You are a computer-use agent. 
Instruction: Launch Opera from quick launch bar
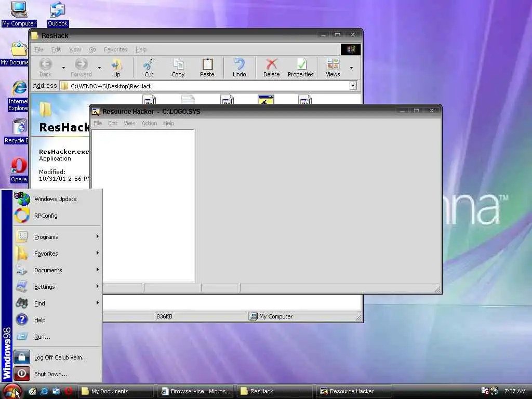point(69,391)
